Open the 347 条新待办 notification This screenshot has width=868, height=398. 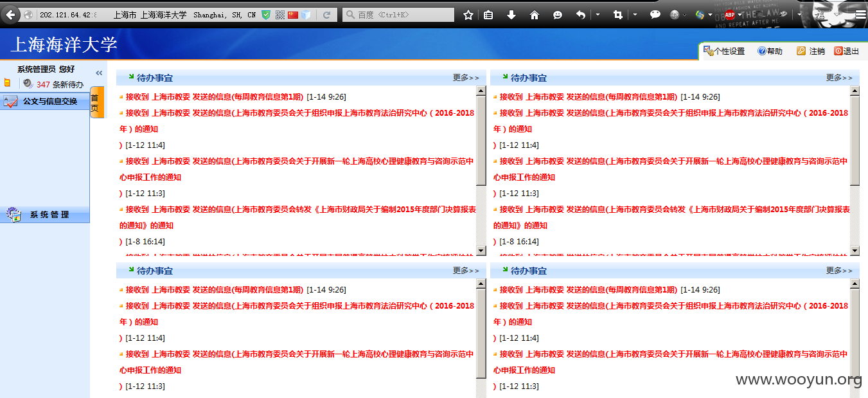(x=60, y=84)
